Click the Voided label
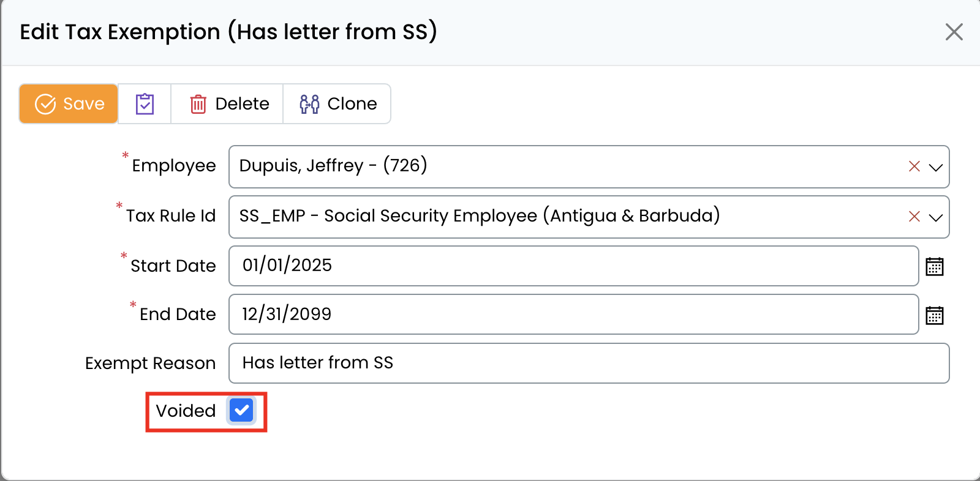The height and width of the screenshot is (481, 980). (186, 411)
